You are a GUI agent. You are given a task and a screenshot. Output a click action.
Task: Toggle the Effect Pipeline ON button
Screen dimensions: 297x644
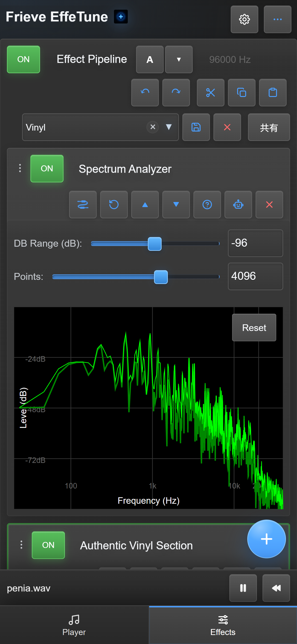(23, 59)
